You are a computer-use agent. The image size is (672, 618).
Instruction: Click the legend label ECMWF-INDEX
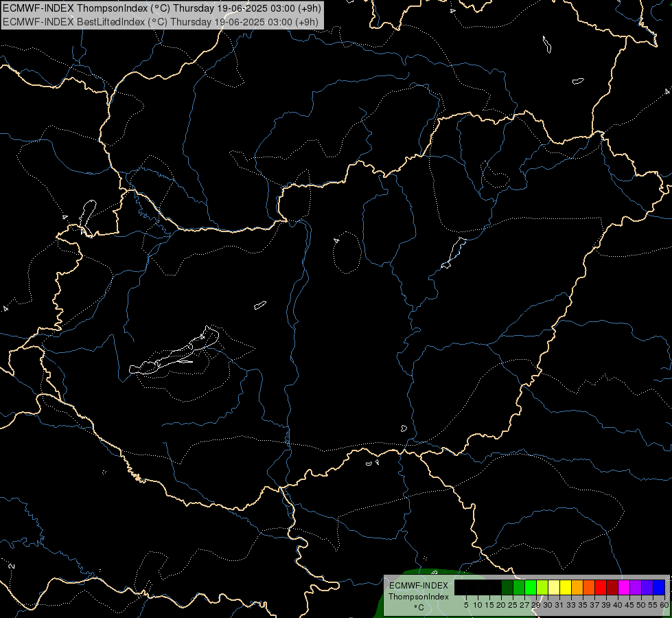pyautogui.click(x=418, y=586)
